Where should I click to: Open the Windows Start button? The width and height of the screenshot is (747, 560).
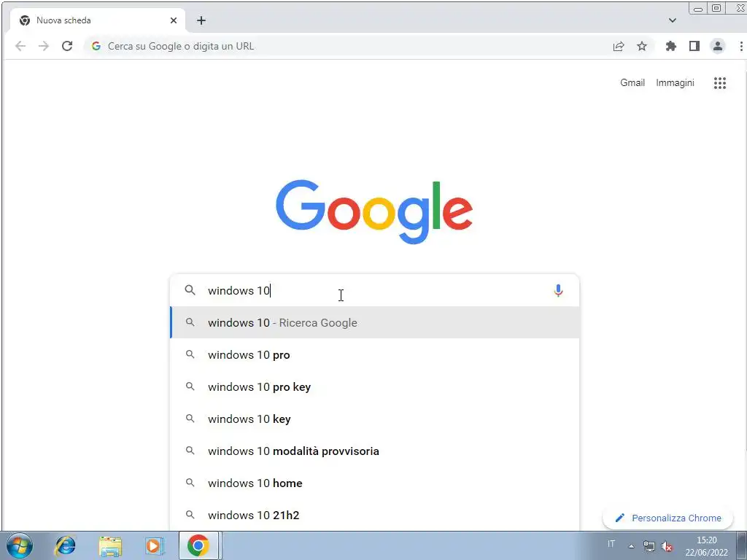click(20, 545)
